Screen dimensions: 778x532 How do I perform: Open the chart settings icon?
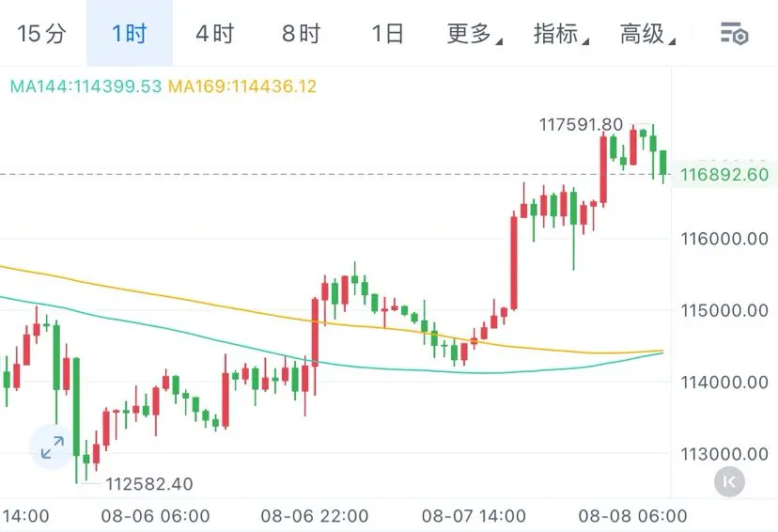pos(735,34)
